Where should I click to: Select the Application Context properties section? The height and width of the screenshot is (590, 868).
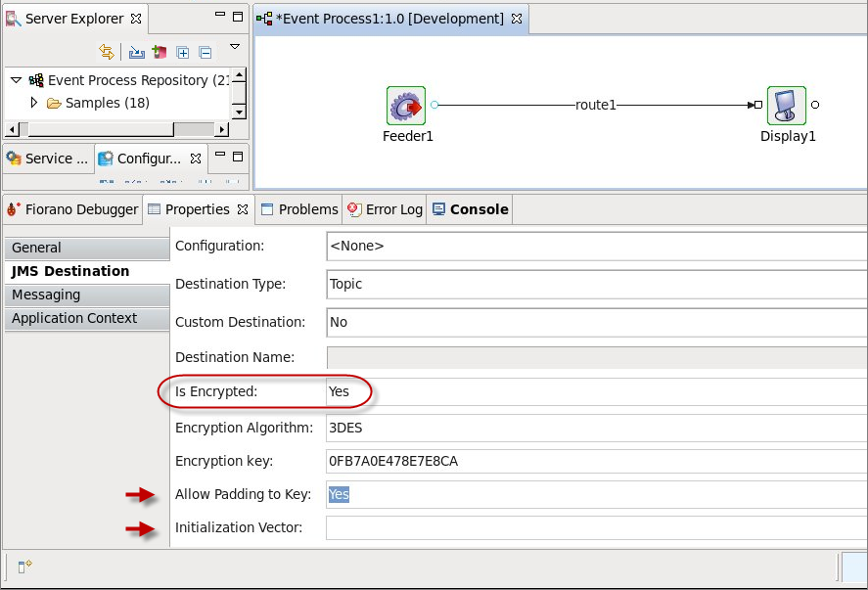[x=87, y=318]
